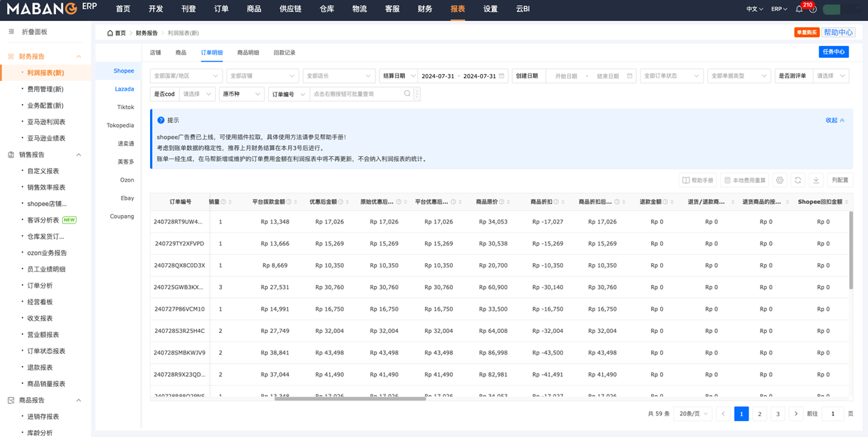Open the calendar icon in settlement date range
Image resolution: width=868 pixels, height=437 pixels.
click(x=502, y=76)
